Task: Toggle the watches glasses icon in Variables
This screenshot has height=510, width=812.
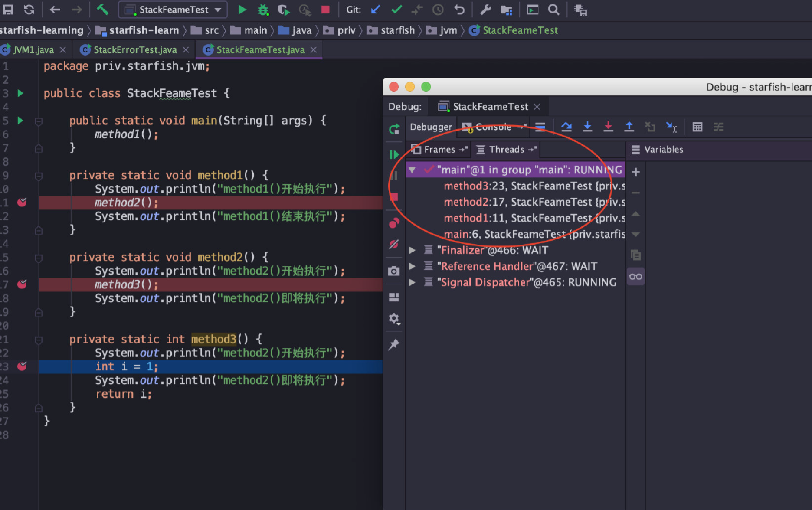Action: tap(636, 277)
